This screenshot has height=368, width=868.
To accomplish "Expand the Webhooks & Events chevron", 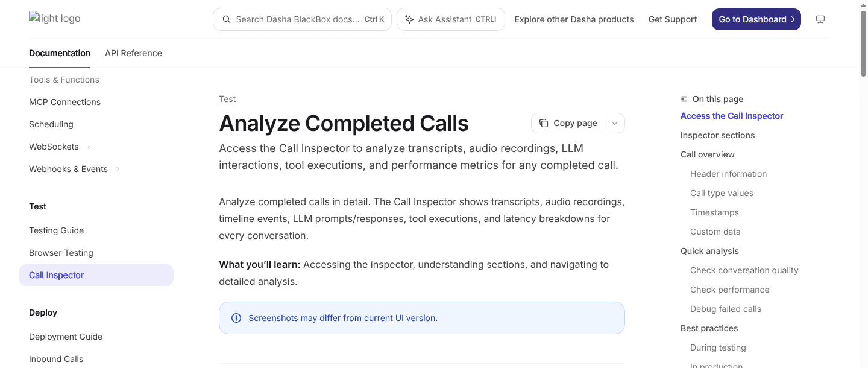I will [x=118, y=169].
